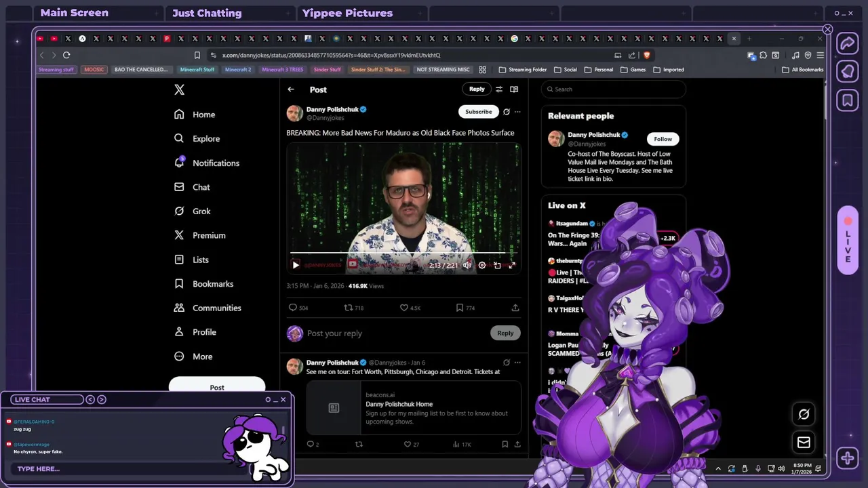Open Chat in the X sidebar
Viewport: 868px width, 488px height.
192,187
